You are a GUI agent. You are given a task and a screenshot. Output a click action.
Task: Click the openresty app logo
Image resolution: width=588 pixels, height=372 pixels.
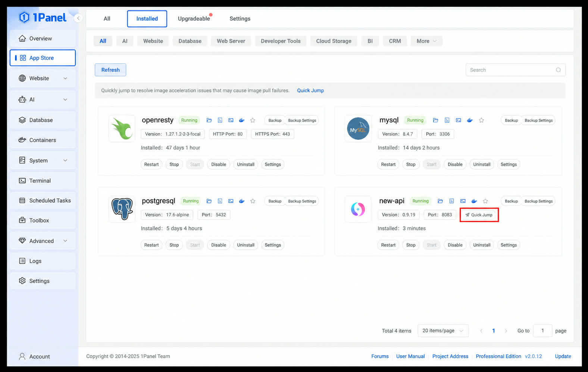pyautogui.click(x=122, y=129)
